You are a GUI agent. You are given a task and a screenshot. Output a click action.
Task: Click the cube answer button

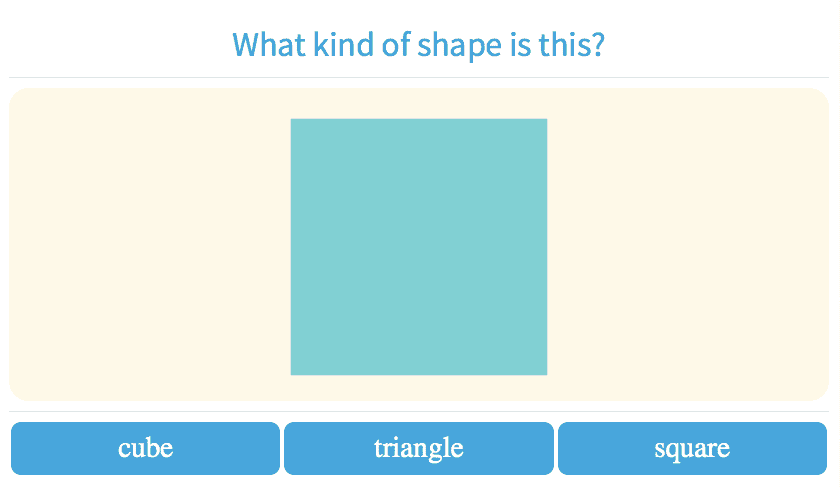[x=145, y=448]
